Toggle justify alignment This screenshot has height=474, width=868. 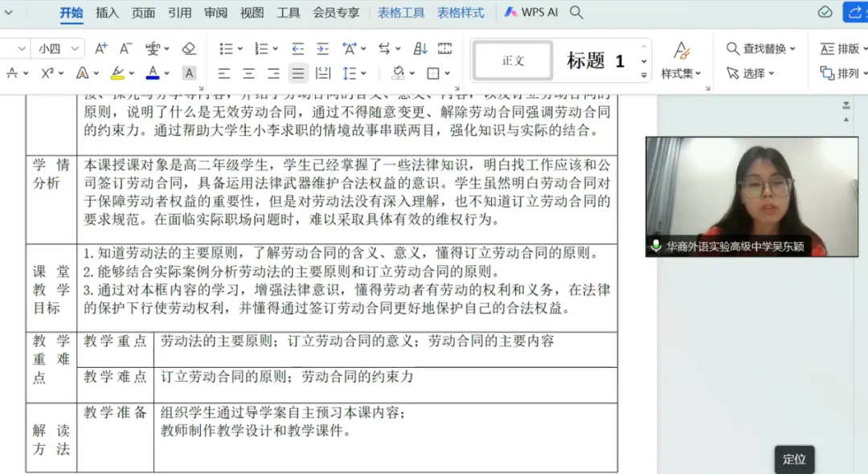click(x=297, y=73)
